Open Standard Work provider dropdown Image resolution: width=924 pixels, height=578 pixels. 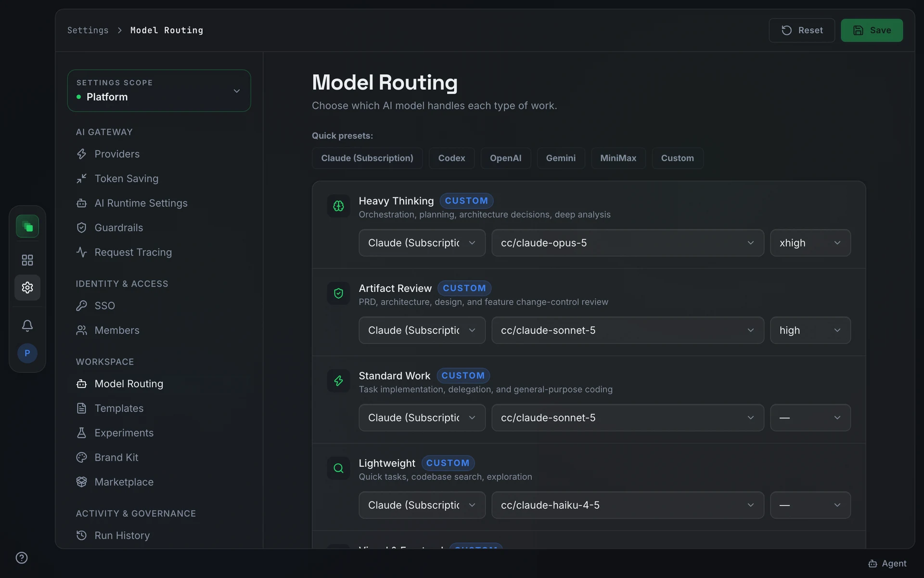pos(422,418)
